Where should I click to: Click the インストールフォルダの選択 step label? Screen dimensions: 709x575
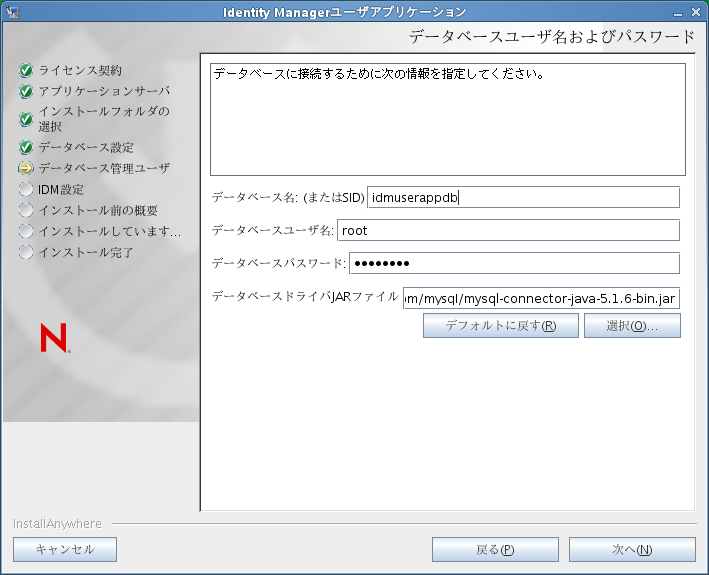pyautogui.click(x=104, y=119)
